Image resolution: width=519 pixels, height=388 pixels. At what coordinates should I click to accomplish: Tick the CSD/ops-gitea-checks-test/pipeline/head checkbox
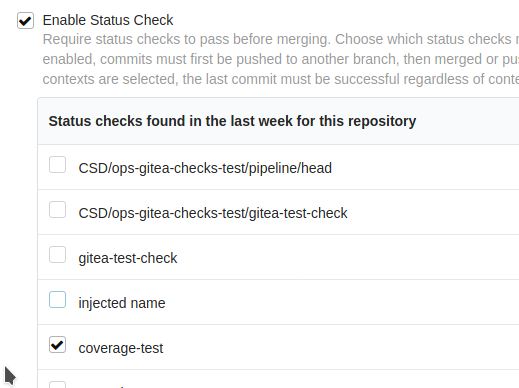click(x=57, y=165)
